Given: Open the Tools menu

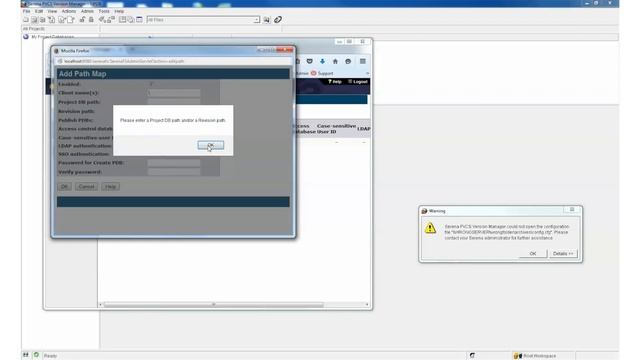Looking at the screenshot, I should pos(104,11).
